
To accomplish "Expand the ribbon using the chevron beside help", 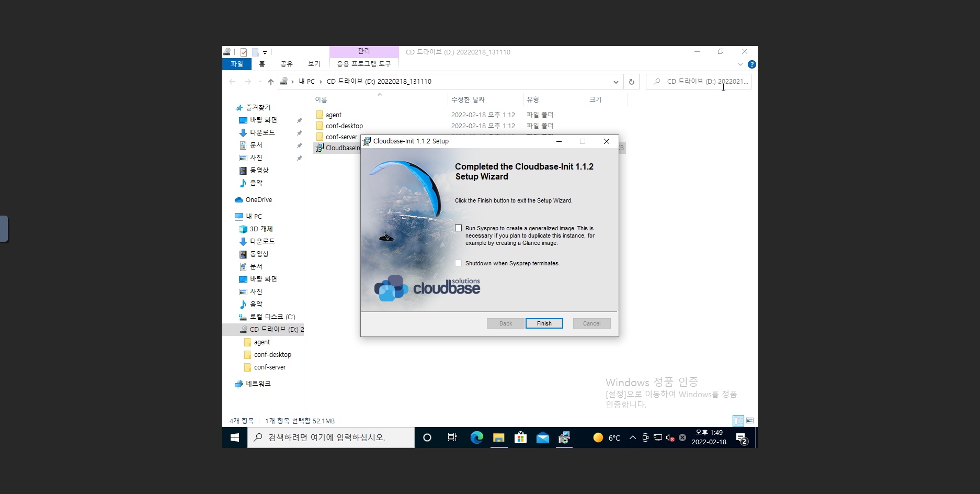I will [740, 64].
